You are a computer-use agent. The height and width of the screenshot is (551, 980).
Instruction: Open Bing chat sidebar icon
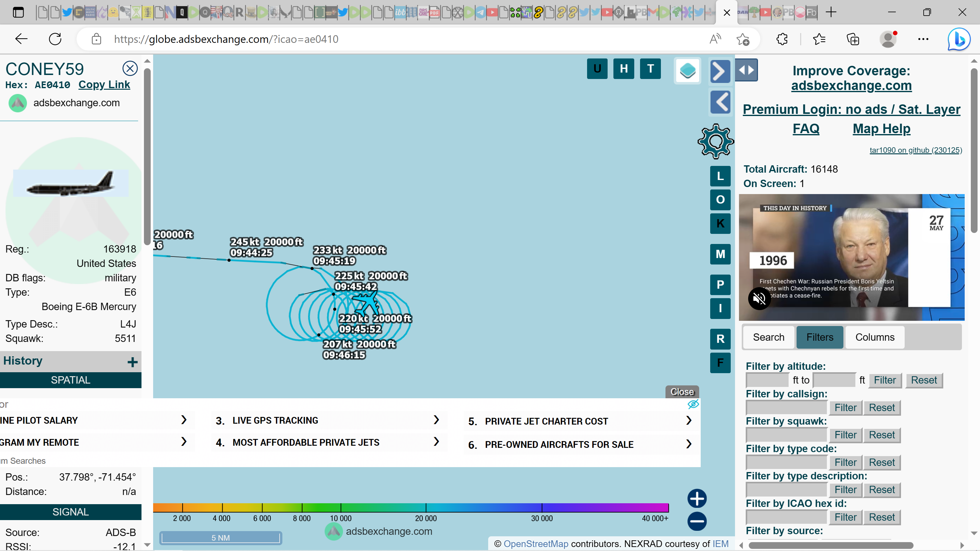coord(959,39)
